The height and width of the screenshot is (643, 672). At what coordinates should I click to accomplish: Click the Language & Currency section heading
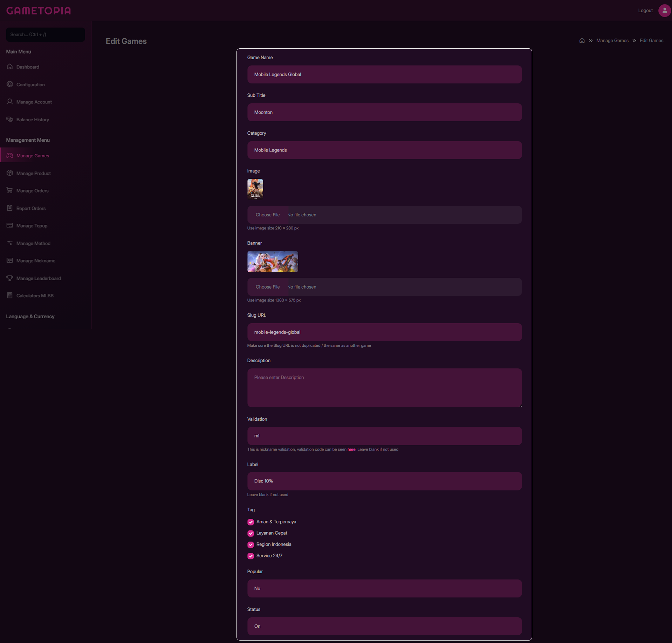point(30,316)
